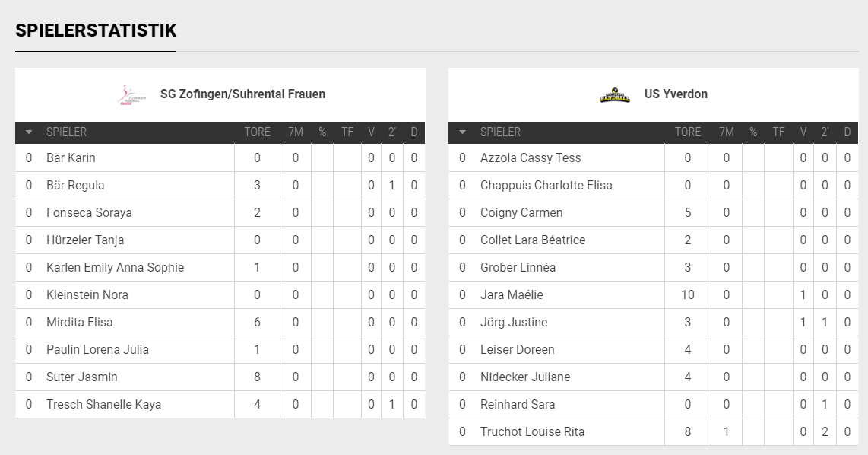The image size is (868, 455).
Task: Sort Zofingen players by 2' penalties column
Action: (392, 132)
